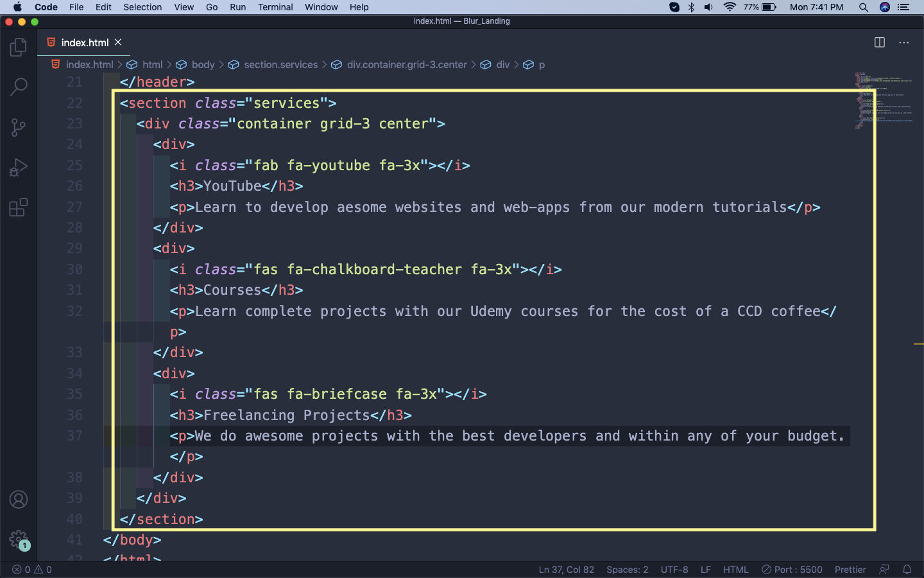Open the Run and Debug view
The height and width of the screenshot is (578, 924).
coord(19,168)
